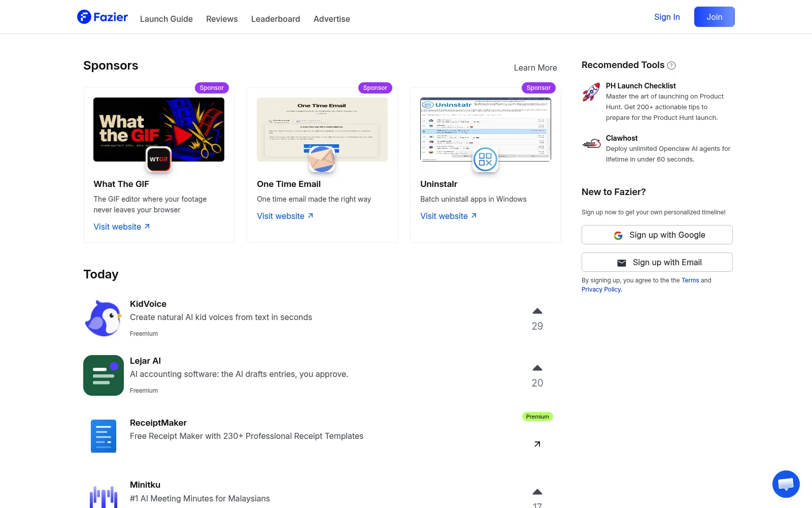Choose Sign up with Email button
Viewport: 812px width, 508px height.
(657, 262)
